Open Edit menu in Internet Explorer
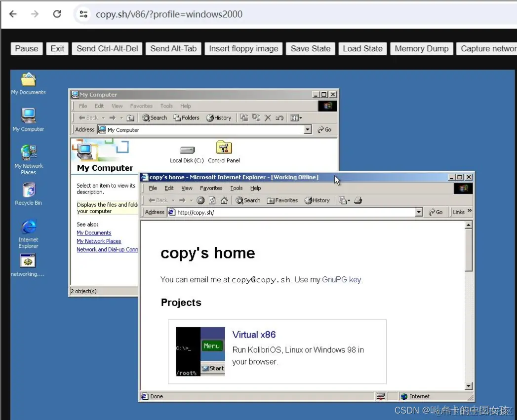This screenshot has width=517, height=420. (x=169, y=188)
